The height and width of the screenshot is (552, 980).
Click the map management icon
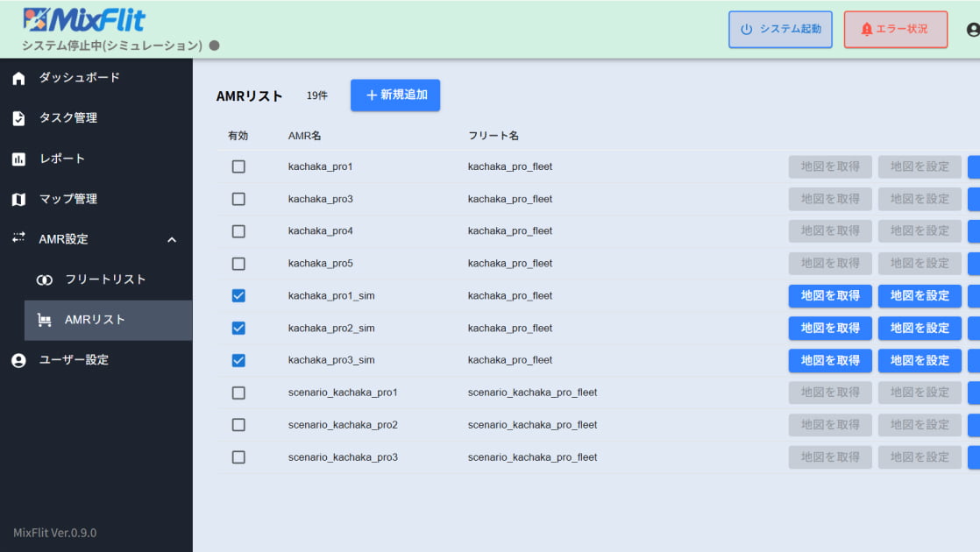18,200
